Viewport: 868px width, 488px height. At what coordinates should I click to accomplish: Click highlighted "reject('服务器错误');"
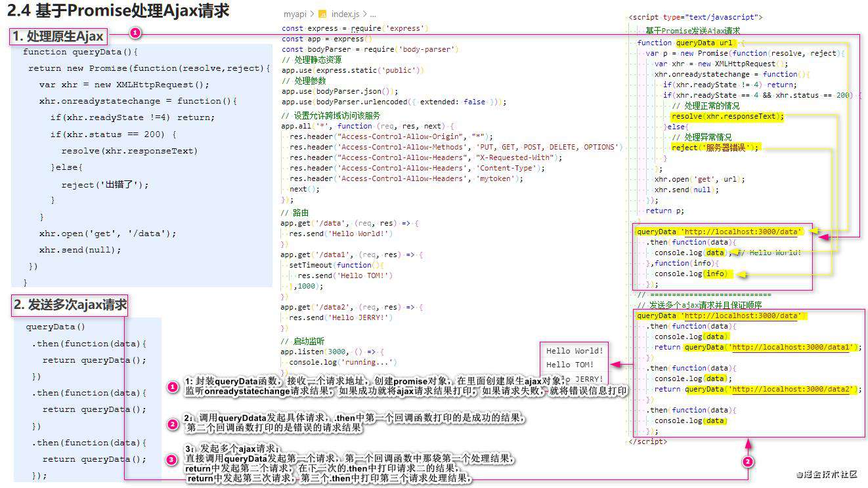[x=716, y=148]
